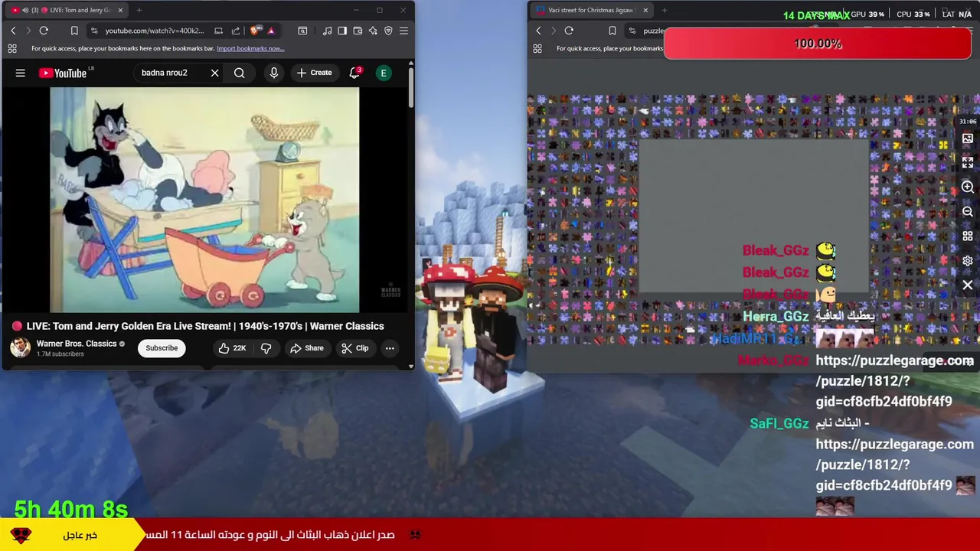Click the Warner Bros. Classics channel avatar
Image resolution: width=980 pixels, height=551 pixels.
click(20, 347)
